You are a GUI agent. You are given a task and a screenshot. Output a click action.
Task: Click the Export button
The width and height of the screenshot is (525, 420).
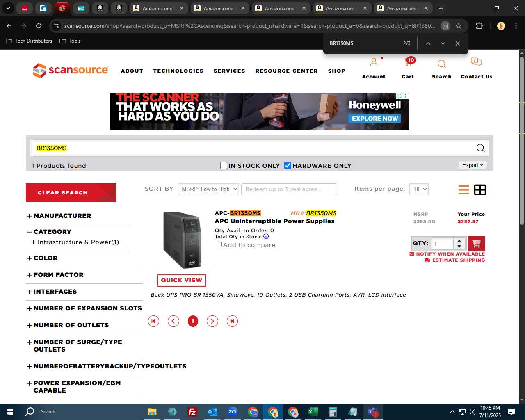pos(473,165)
